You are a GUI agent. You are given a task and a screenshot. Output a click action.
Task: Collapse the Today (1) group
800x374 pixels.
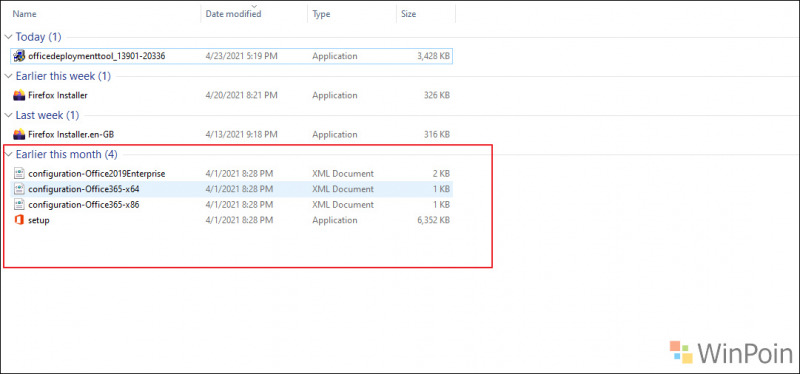click(8, 37)
